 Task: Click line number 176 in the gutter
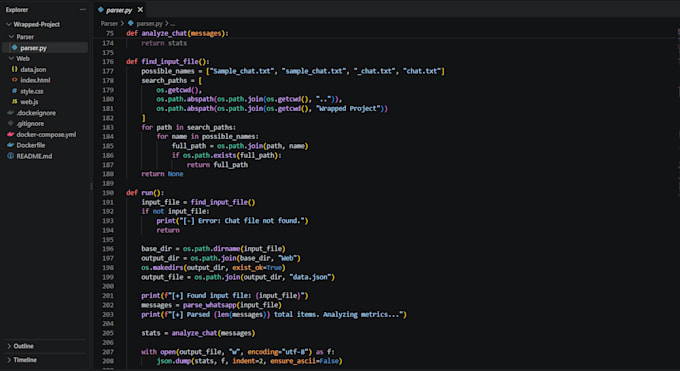point(108,62)
